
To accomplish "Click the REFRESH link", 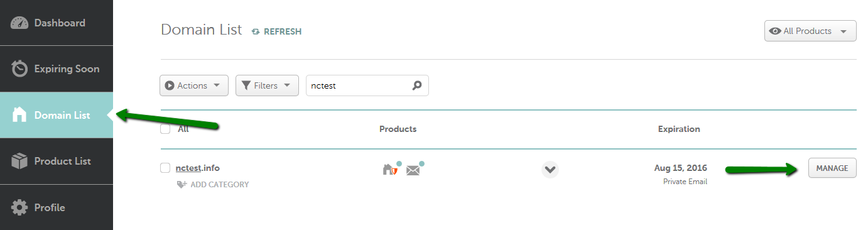I will point(276,31).
